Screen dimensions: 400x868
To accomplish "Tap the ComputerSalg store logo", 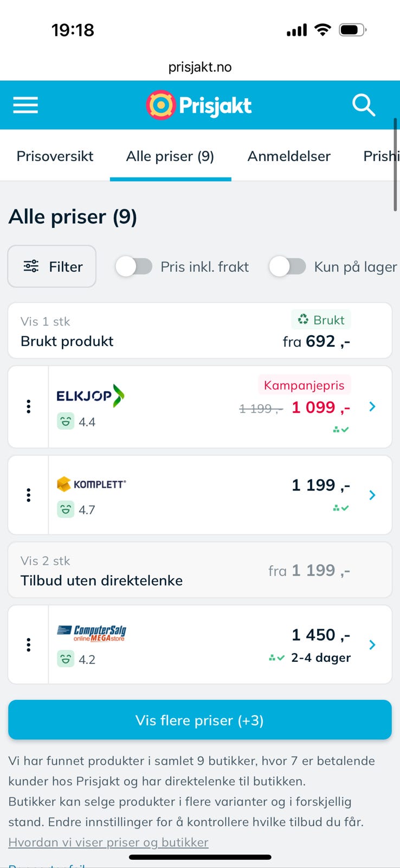I will pyautogui.click(x=92, y=633).
